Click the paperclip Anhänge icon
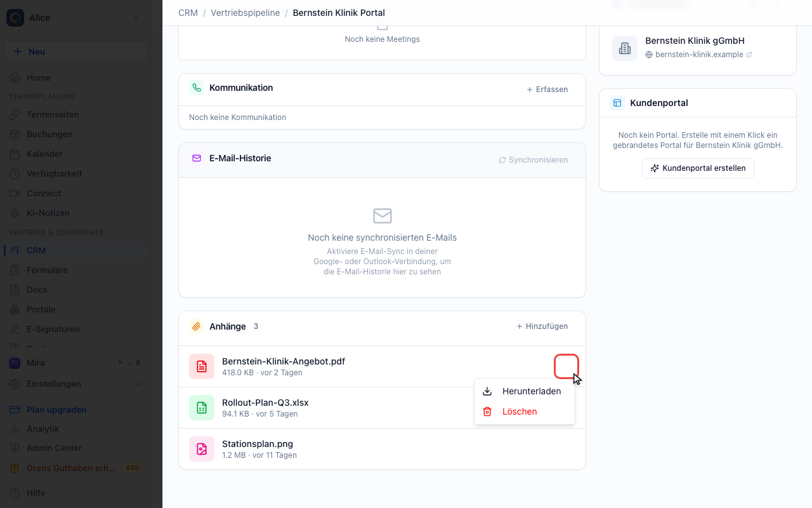 point(197,326)
